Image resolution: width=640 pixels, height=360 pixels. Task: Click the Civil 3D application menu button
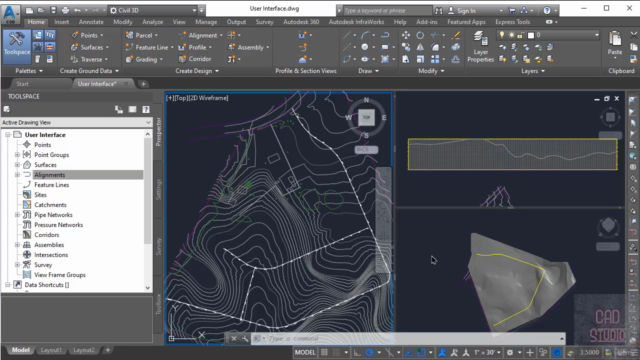click(x=11, y=13)
